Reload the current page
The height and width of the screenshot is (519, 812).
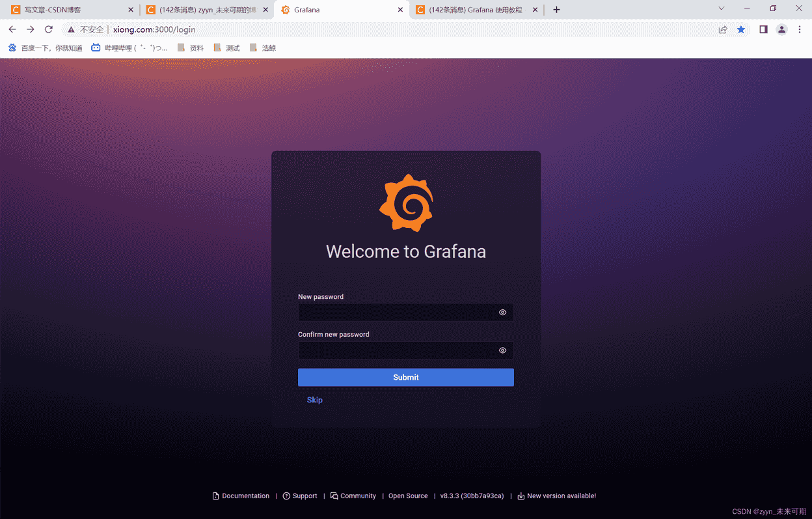[x=49, y=29]
